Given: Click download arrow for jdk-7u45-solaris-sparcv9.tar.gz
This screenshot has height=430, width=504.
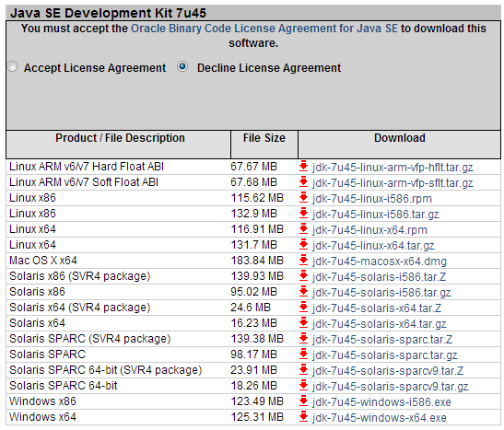Looking at the screenshot, I should [x=303, y=386].
